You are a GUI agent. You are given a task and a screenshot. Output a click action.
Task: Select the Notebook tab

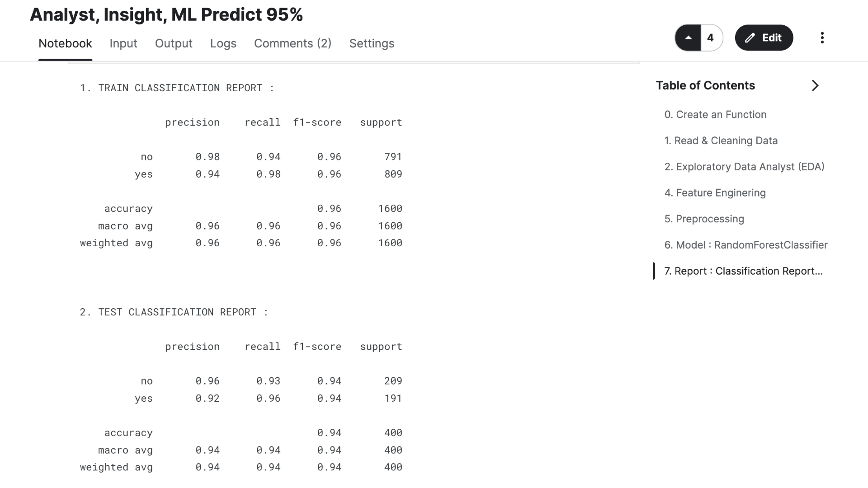tap(65, 43)
